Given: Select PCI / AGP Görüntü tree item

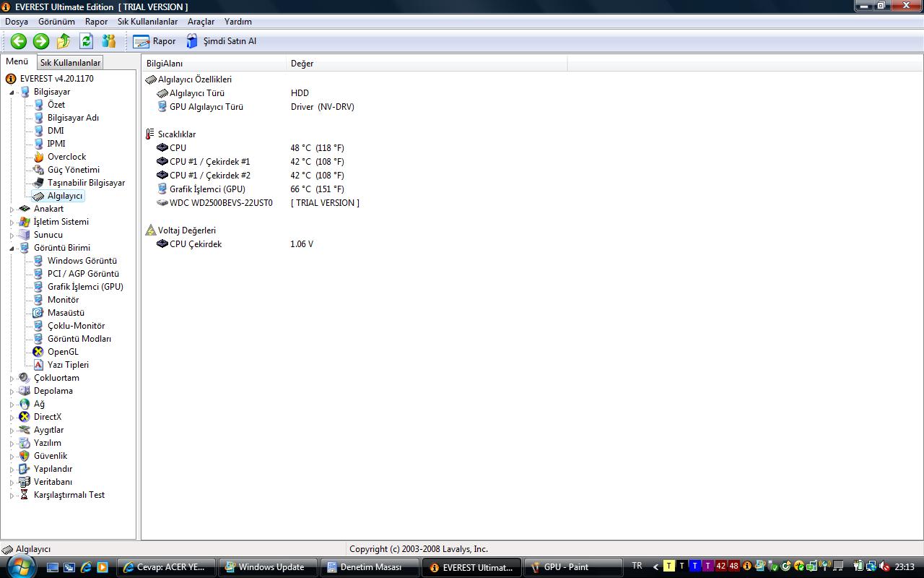Looking at the screenshot, I should [83, 274].
